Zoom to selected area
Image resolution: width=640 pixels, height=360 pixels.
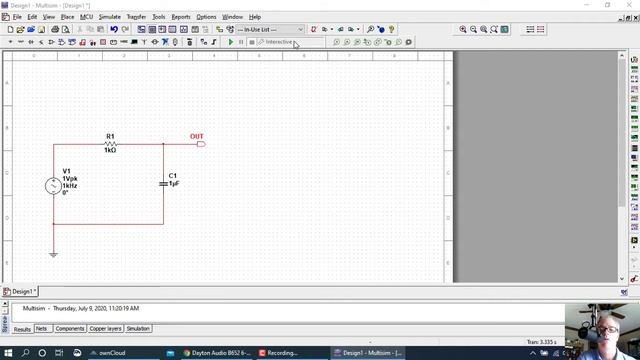point(484,29)
